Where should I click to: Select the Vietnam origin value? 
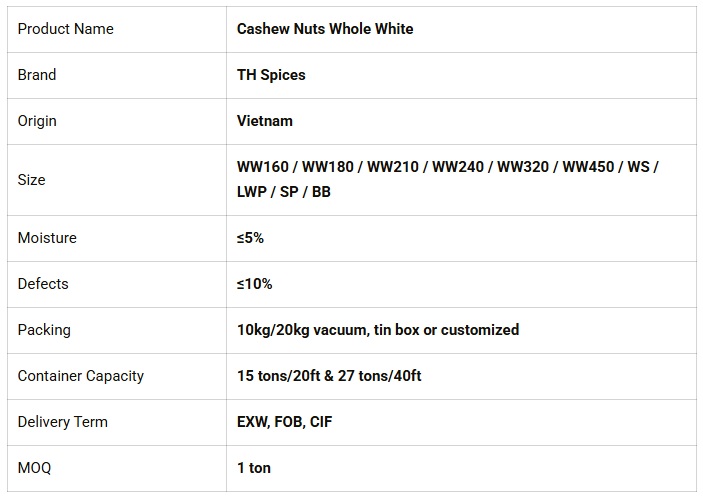pos(265,121)
